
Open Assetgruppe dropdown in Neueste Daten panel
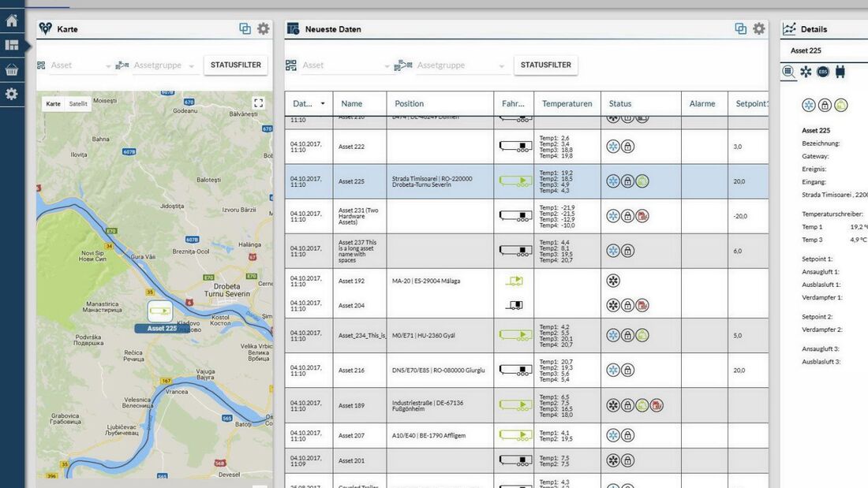click(461, 65)
